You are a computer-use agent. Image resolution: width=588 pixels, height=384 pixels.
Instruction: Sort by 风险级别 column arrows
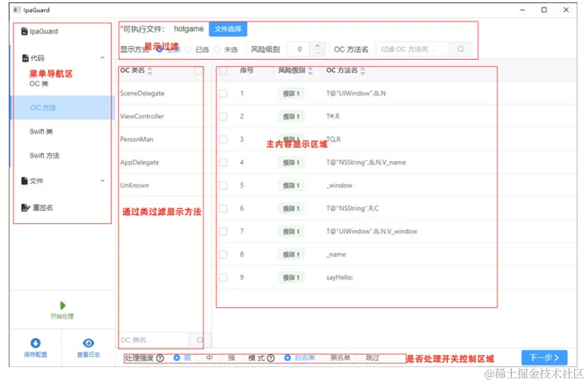coord(310,71)
